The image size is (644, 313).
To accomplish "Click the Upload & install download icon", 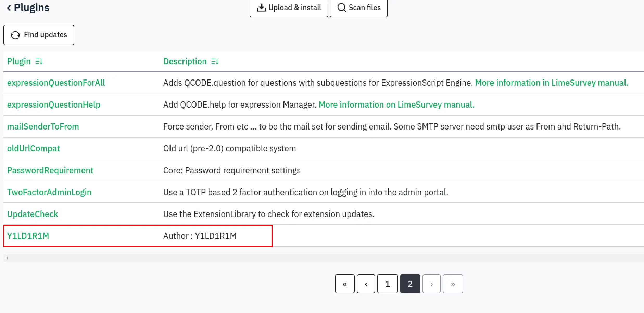I will point(261,8).
